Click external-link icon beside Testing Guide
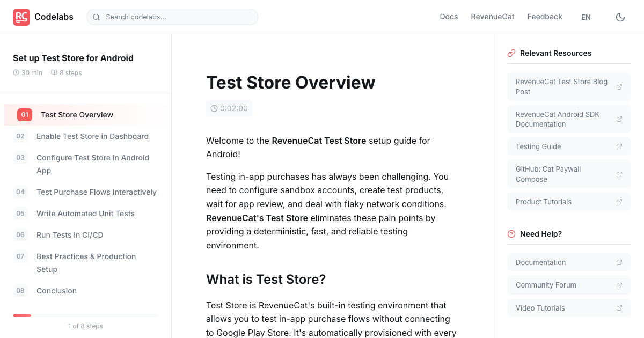 click(619, 146)
